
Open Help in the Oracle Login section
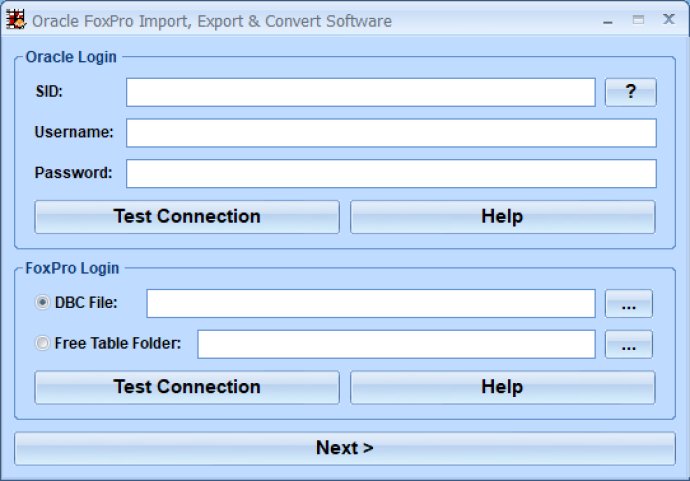(503, 217)
